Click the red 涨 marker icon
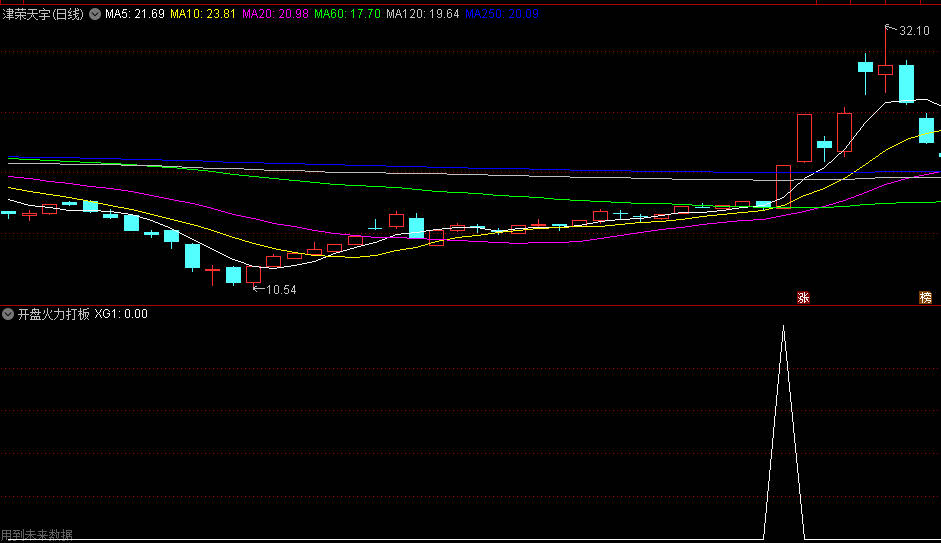This screenshot has height=543, width=941. (803, 298)
